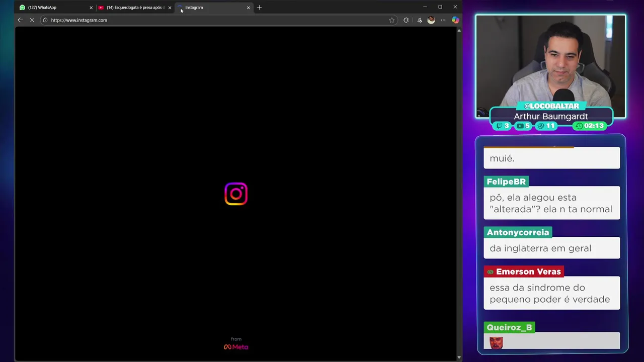This screenshot has width=644, height=362.
Task: Switch to the WhatsApp browser tab
Action: click(55, 8)
